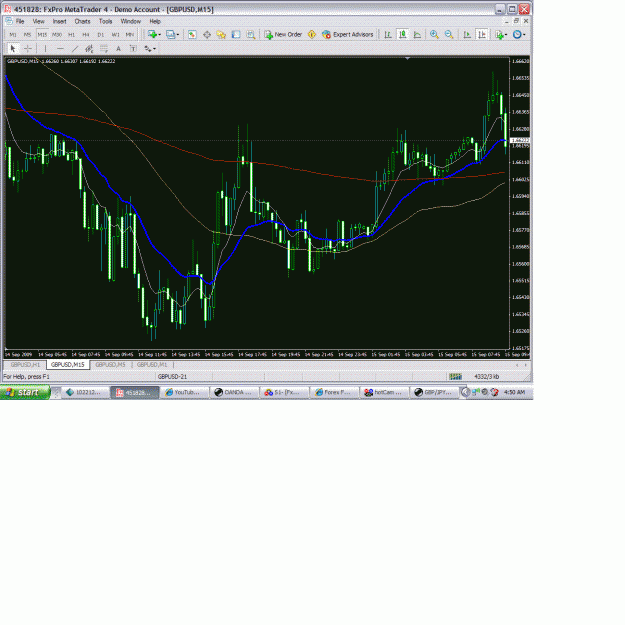Draw a horizontal line tool
The width and height of the screenshot is (625, 625).
[x=60, y=49]
